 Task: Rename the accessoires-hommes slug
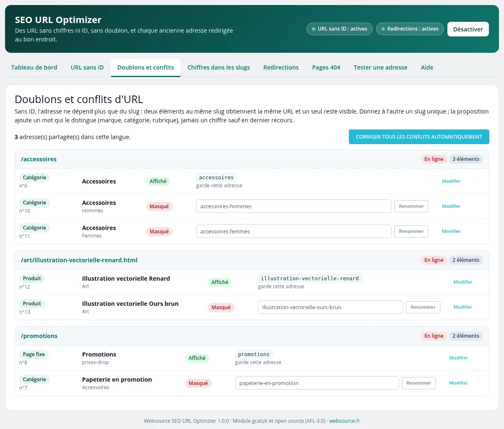coord(411,206)
